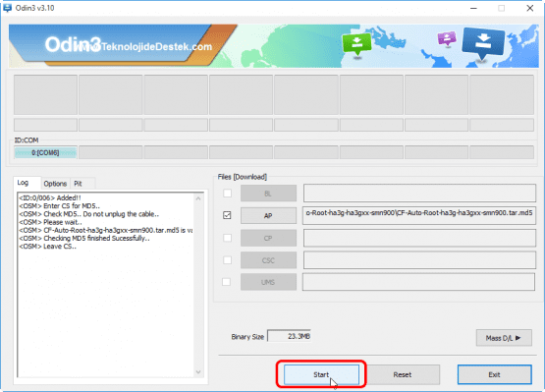Screen dimensions: 545x392
Task: Enable the UMS checkbox
Action: 226,282
